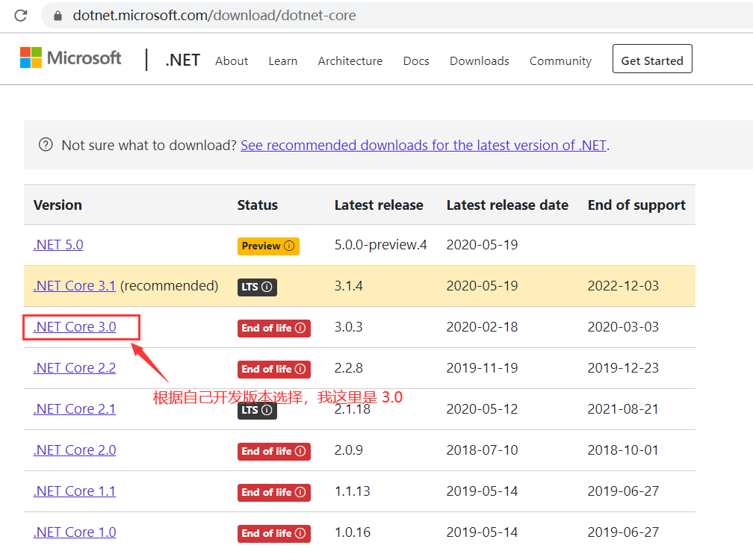This screenshot has width=753, height=560.
Task: Click the Microsoft logo
Action: (70, 57)
